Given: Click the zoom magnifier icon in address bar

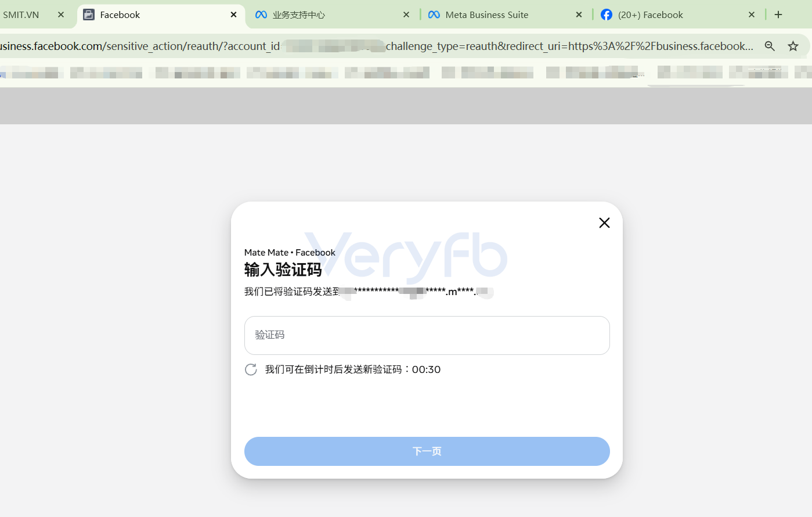Looking at the screenshot, I should (770, 46).
